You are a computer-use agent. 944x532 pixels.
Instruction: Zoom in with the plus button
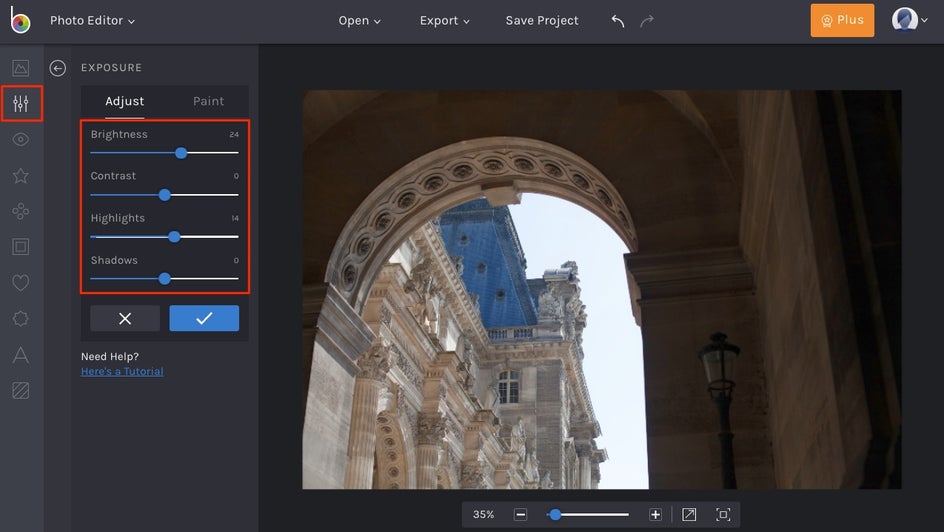click(x=656, y=515)
